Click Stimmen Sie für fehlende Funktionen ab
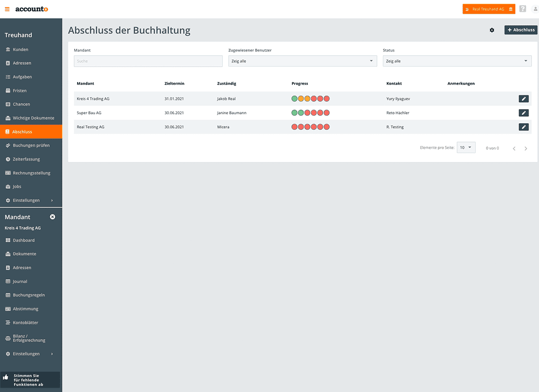This screenshot has width=539, height=392. tap(30, 380)
